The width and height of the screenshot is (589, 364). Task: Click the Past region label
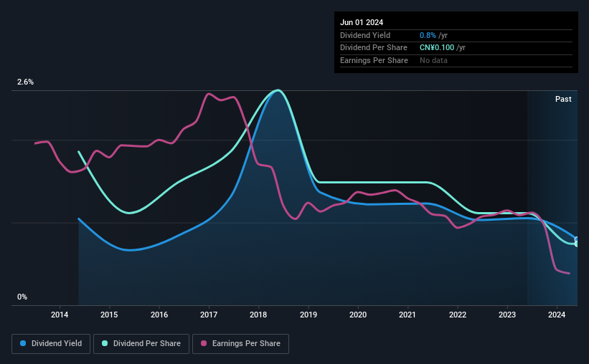tap(563, 99)
